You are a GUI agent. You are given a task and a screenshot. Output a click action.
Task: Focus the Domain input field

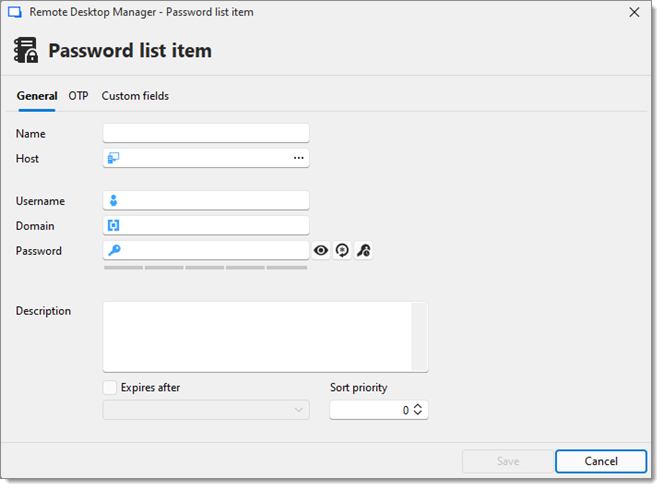point(206,225)
